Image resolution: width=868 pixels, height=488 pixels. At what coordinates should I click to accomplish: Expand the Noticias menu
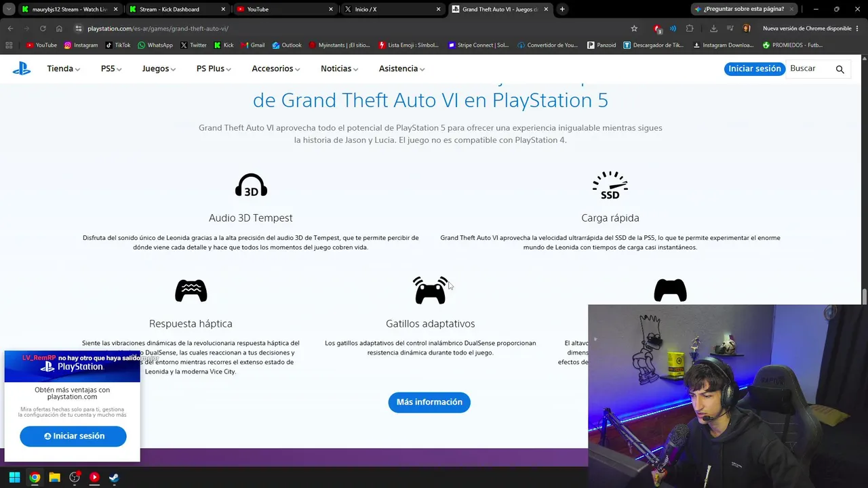coord(339,68)
